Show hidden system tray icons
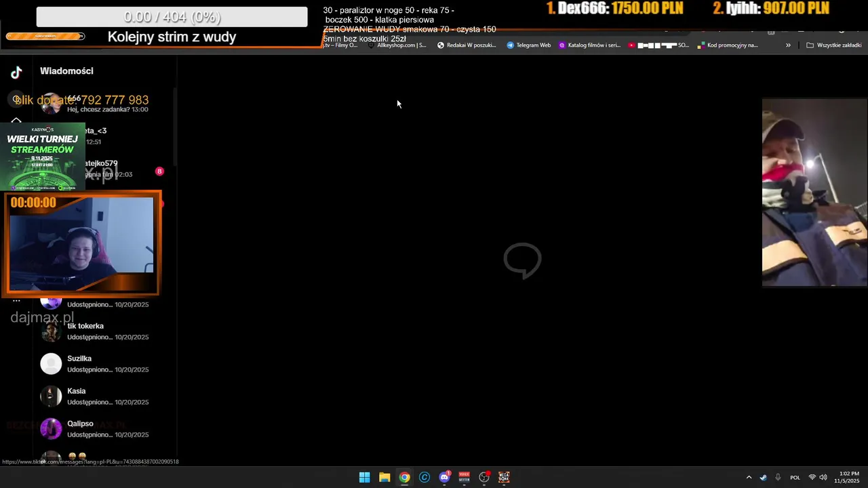 [x=749, y=477]
